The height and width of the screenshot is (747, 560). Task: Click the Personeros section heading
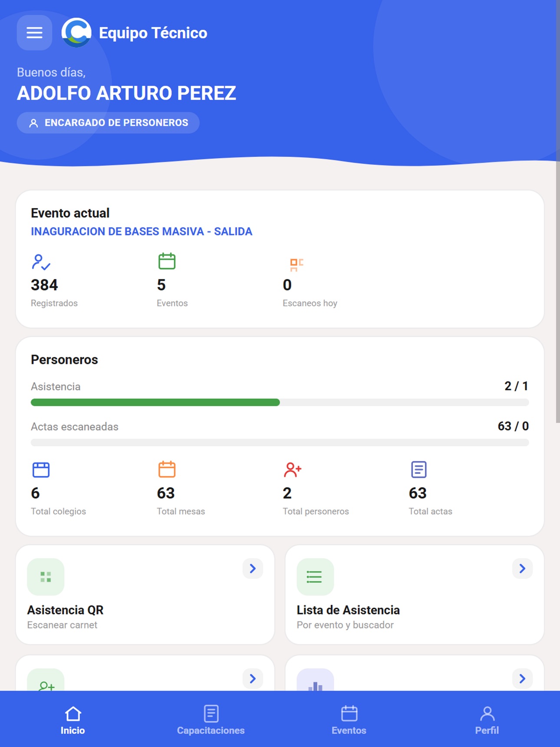click(64, 360)
